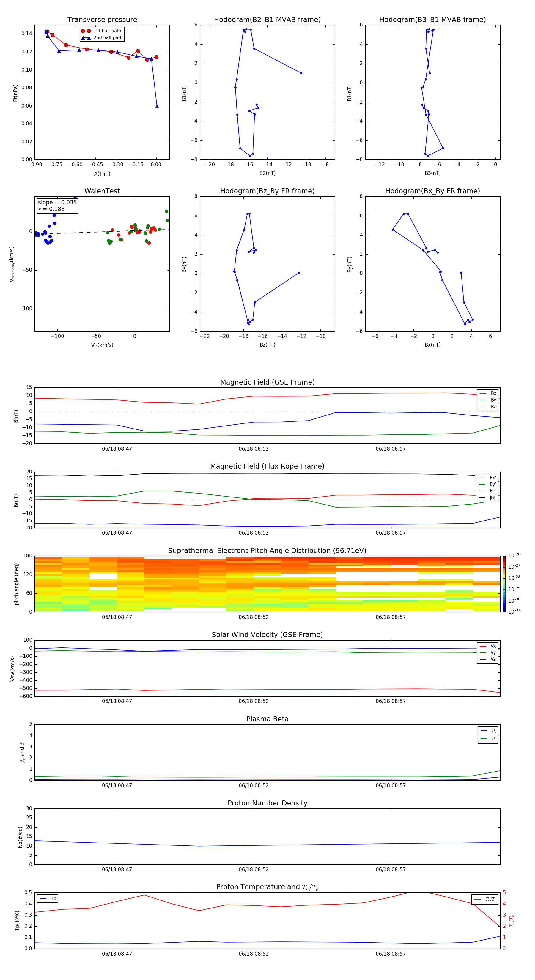Screen dimensions: 535x980
Task: Click the "B2(nT)" axis label
Action: (267, 173)
